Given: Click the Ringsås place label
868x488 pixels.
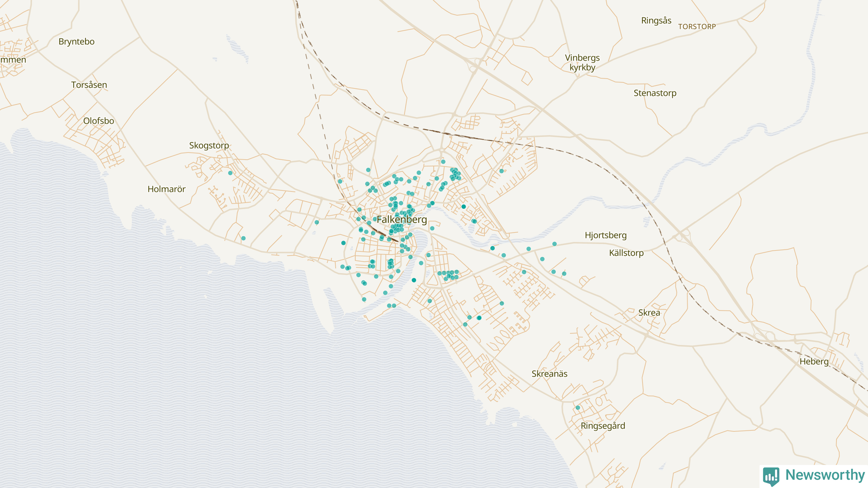Looking at the screenshot, I should point(656,21).
